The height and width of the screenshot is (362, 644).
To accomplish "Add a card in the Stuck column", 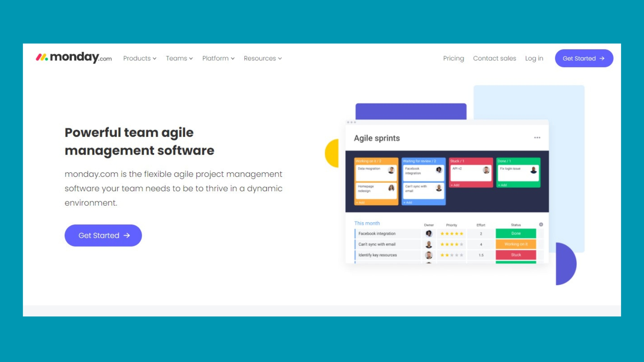I will point(455,185).
